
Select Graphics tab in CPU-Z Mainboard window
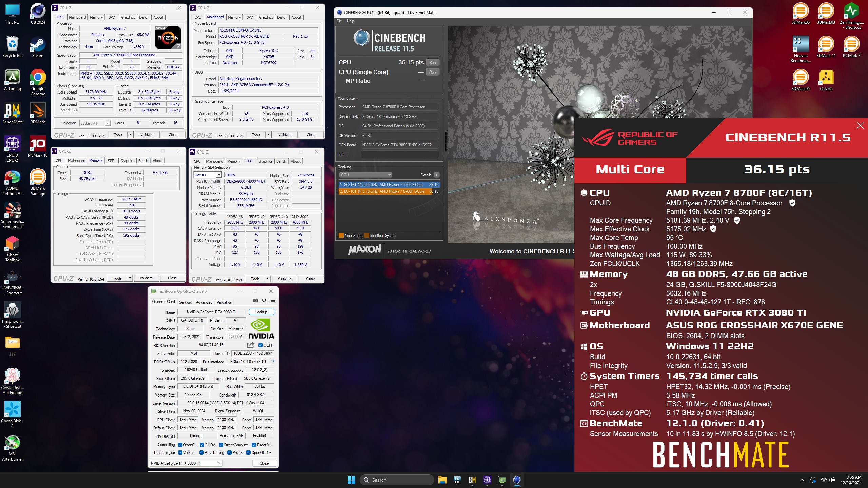pos(266,17)
